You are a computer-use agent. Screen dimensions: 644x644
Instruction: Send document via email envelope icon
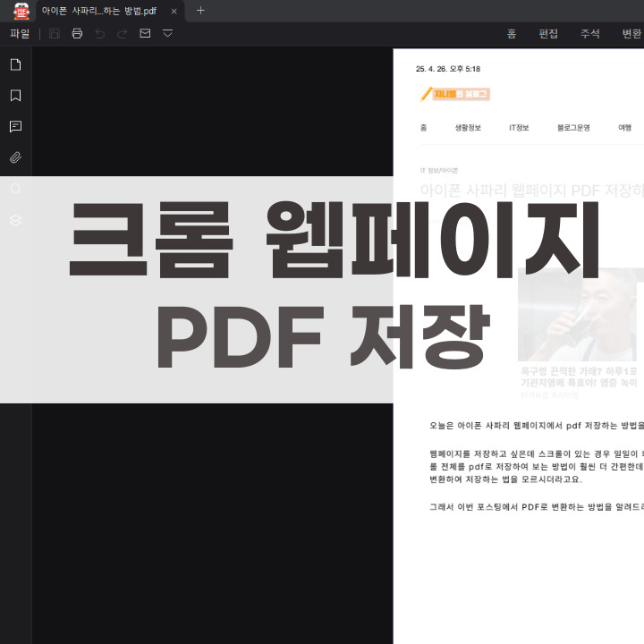click(145, 33)
